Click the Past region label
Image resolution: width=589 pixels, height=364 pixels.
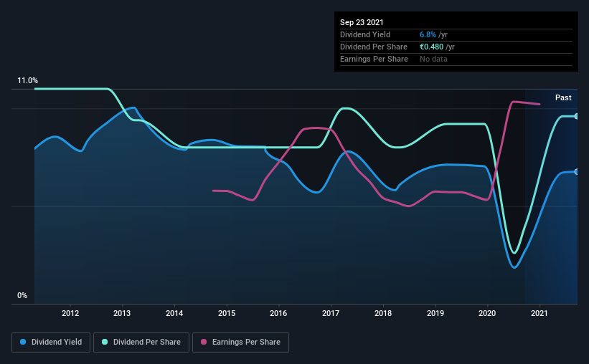click(x=563, y=98)
